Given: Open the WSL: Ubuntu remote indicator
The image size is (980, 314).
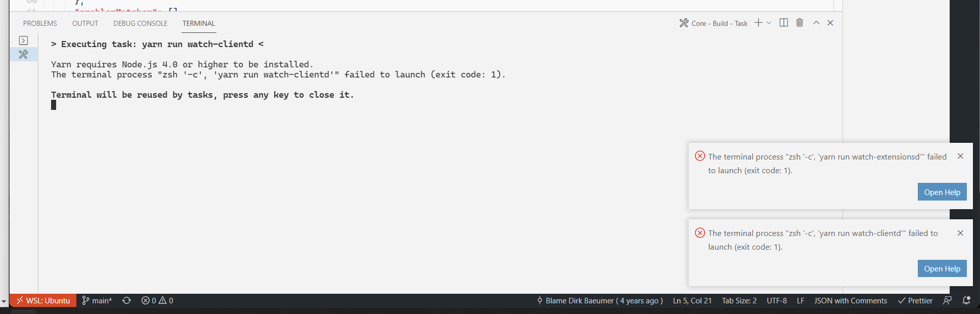Looking at the screenshot, I should 43,300.
